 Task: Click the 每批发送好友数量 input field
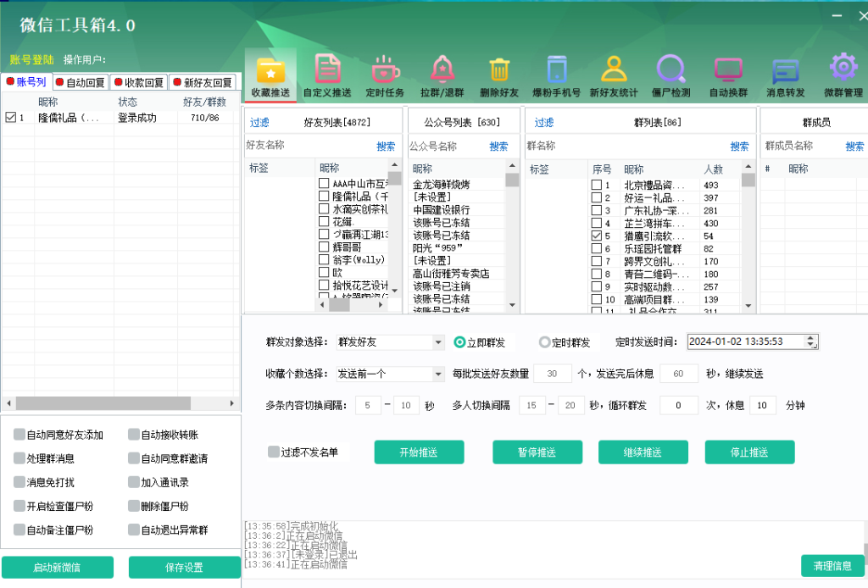[553, 374]
